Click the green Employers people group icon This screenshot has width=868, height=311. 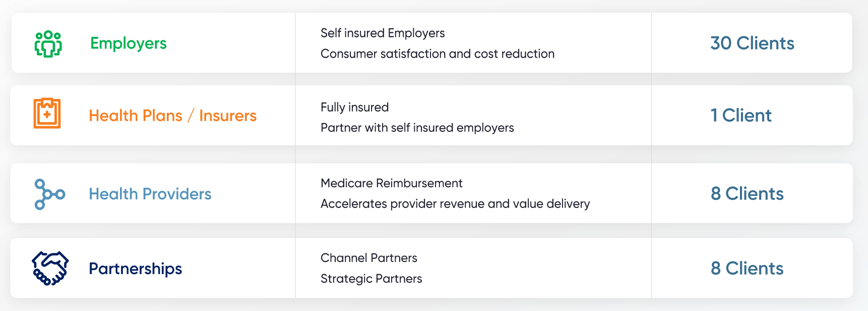[x=48, y=43]
